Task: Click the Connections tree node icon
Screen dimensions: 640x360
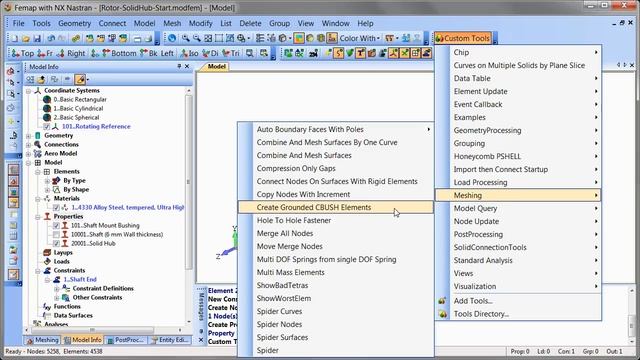Action: (x=38, y=144)
